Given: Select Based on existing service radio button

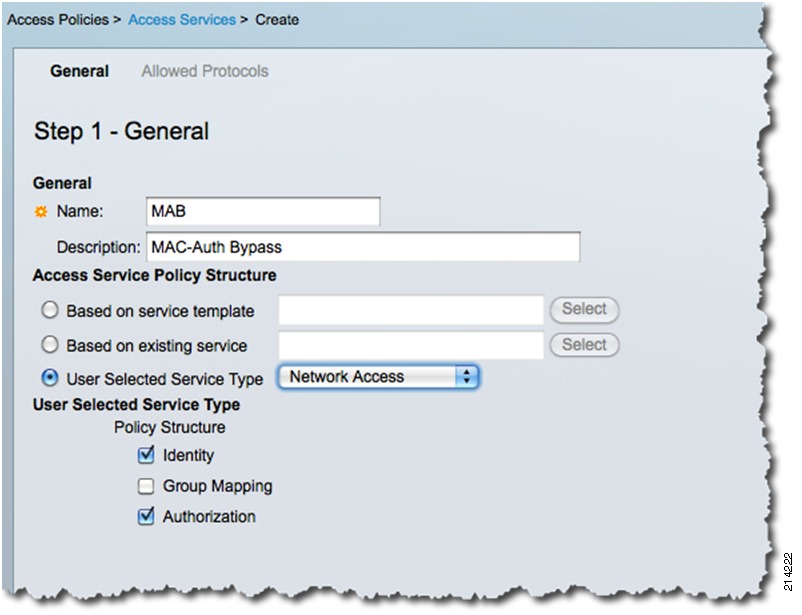Looking at the screenshot, I should [50, 345].
